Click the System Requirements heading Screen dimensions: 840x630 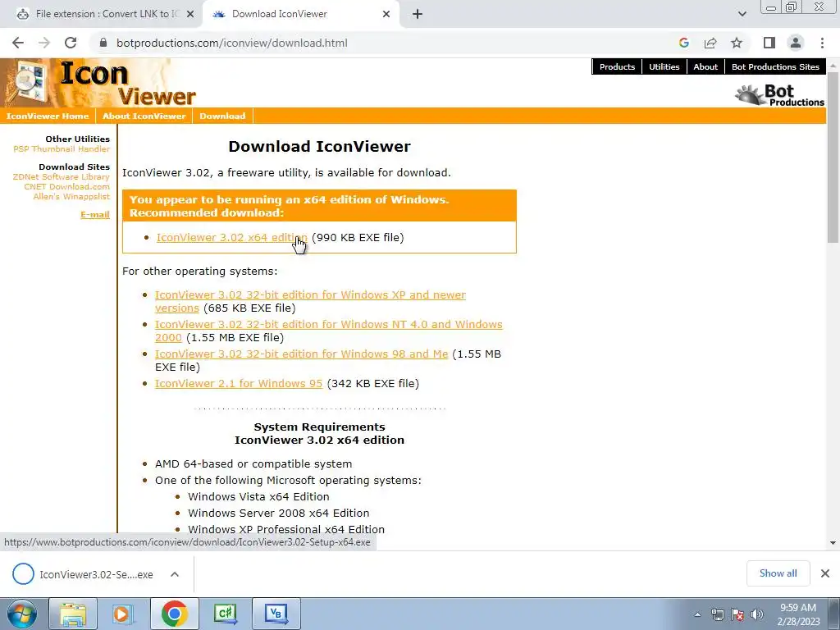[319, 427]
